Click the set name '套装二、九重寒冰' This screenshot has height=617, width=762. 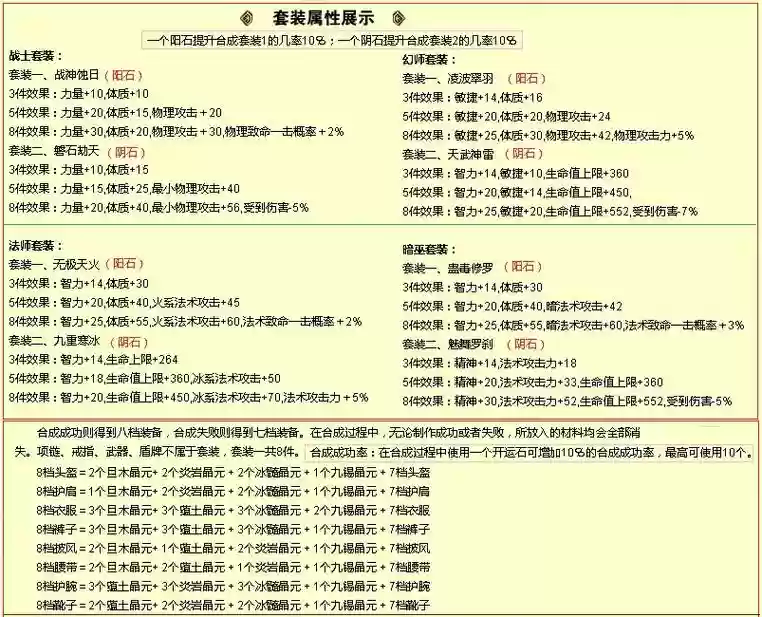pos(54,341)
